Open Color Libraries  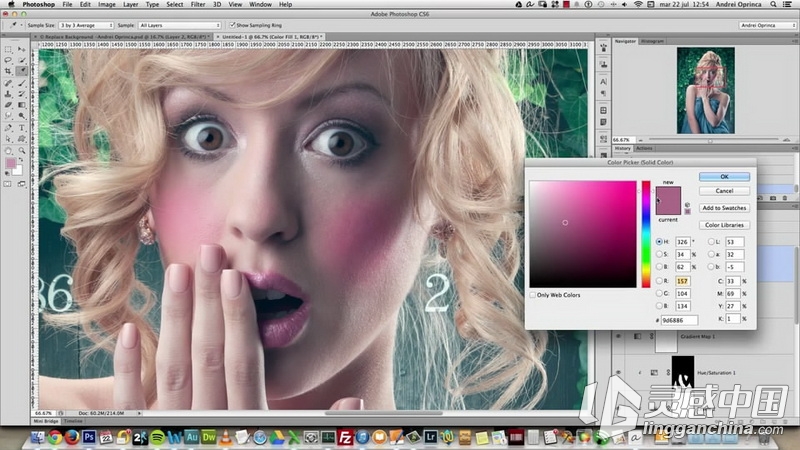[724, 224]
